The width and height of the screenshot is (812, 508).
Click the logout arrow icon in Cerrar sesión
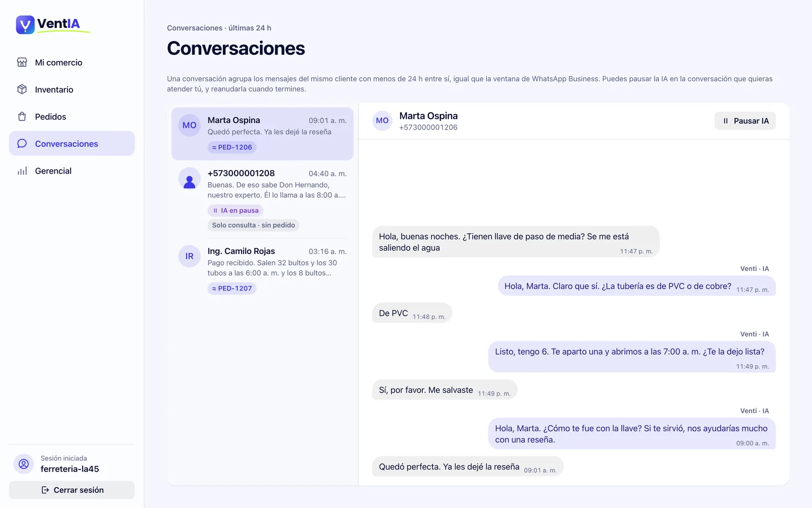click(45, 490)
